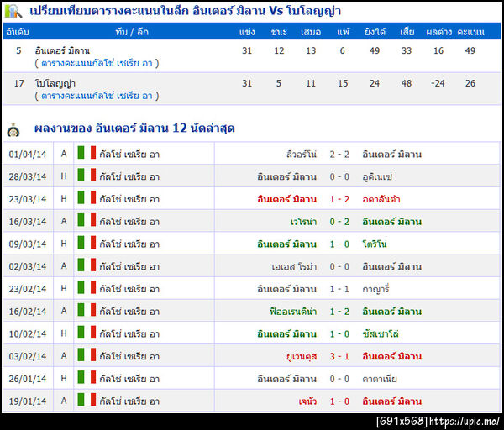Click the ชนะ column header
504x430 pixels.
[279, 32]
